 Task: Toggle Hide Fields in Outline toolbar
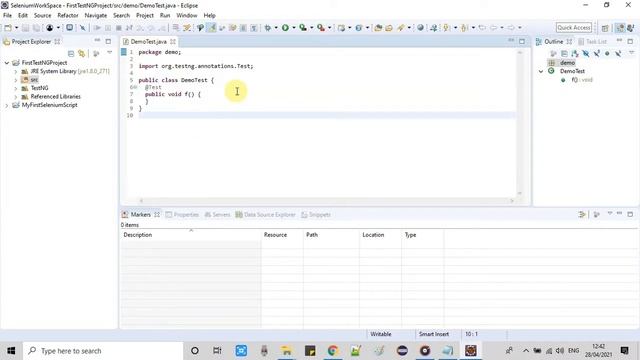[586, 54]
